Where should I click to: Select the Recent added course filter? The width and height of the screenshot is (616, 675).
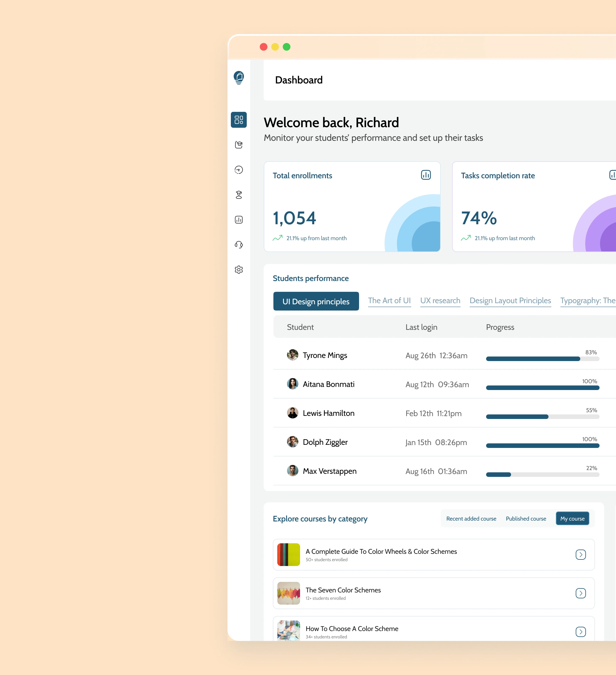(x=471, y=518)
